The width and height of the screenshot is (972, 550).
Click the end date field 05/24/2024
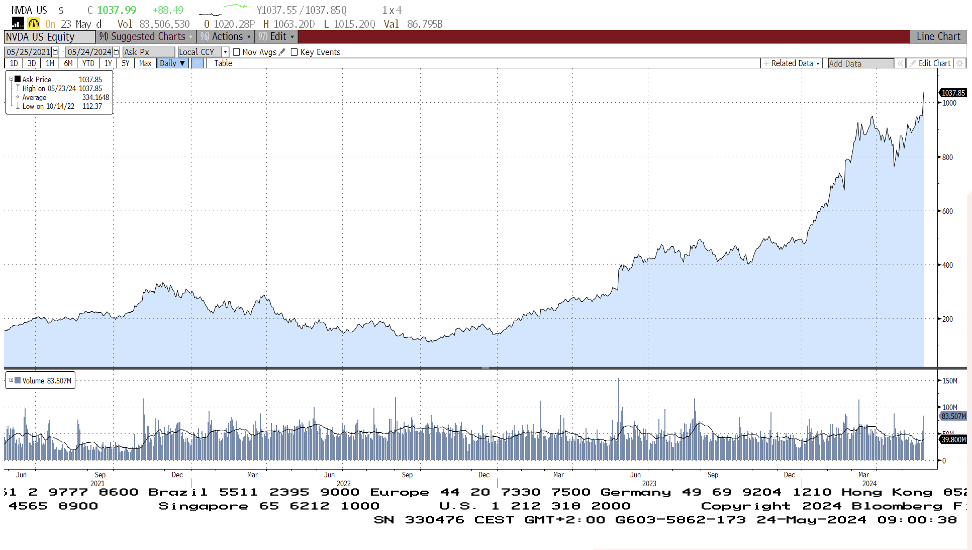89,52
